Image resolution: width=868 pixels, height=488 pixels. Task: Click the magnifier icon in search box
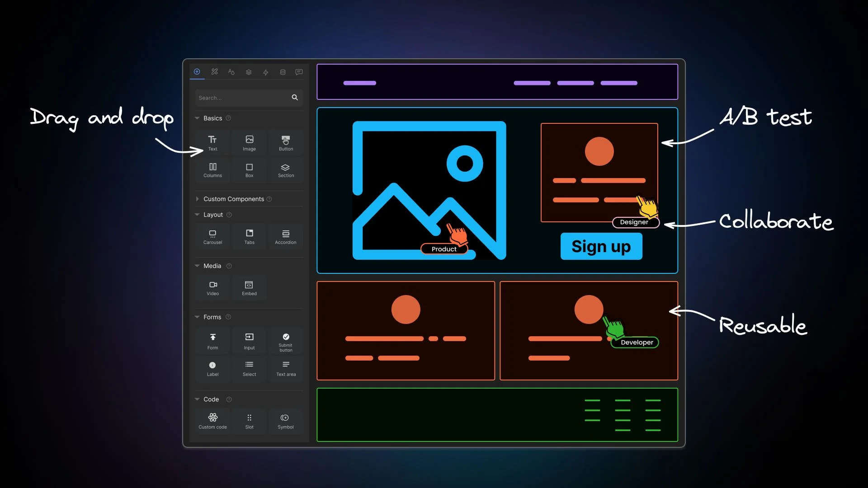295,98
